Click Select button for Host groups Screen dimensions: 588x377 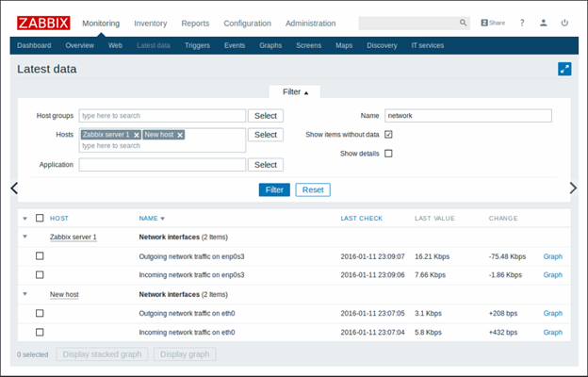pyautogui.click(x=266, y=116)
